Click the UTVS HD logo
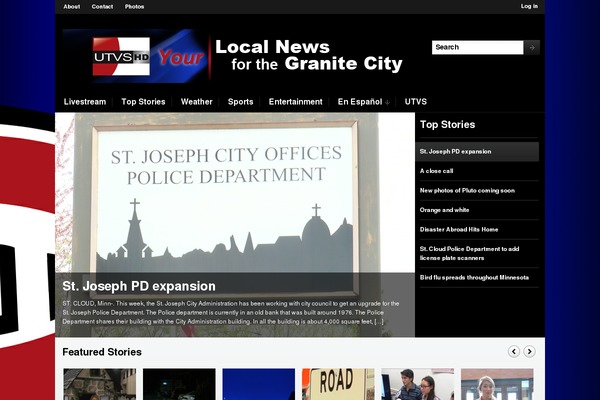This screenshot has height=400, width=600. (x=121, y=57)
